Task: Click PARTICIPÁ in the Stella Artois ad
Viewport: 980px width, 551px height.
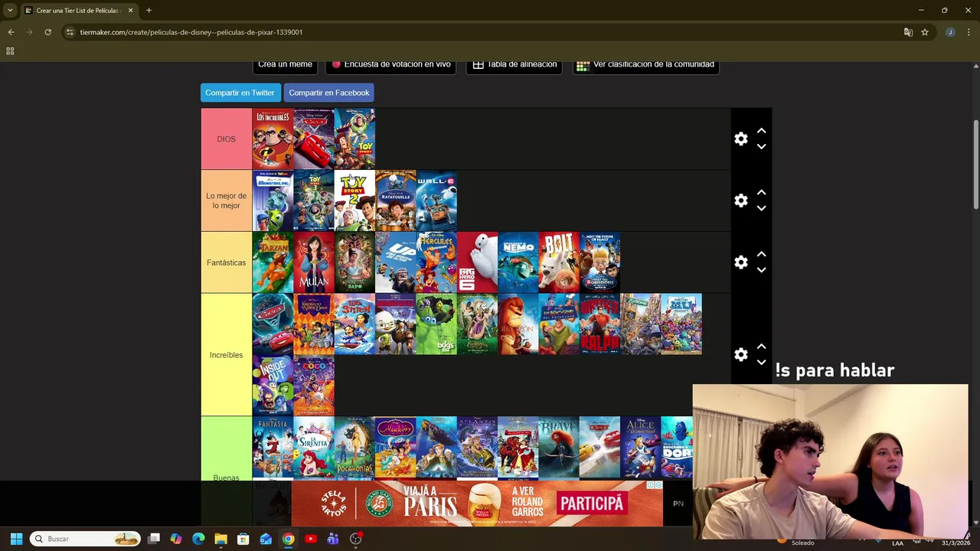Action: tap(591, 504)
